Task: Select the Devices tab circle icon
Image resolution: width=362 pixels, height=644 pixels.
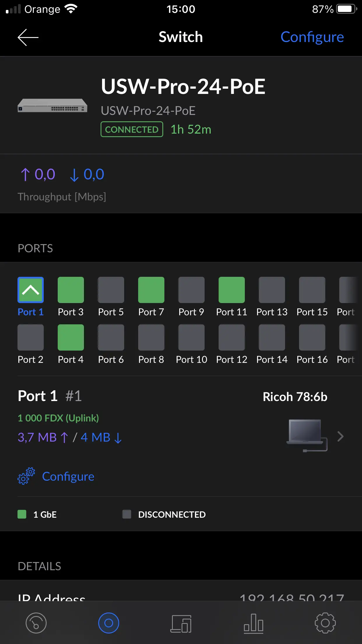Action: click(x=108, y=623)
